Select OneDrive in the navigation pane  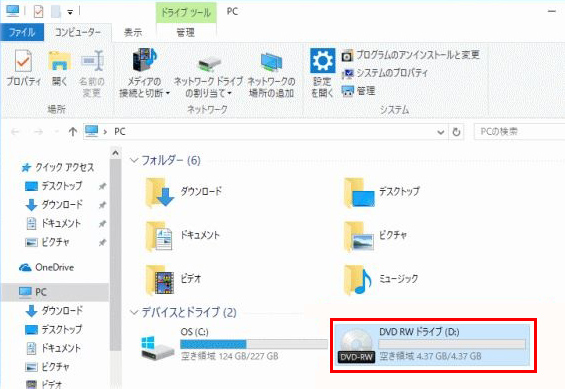click(x=46, y=267)
